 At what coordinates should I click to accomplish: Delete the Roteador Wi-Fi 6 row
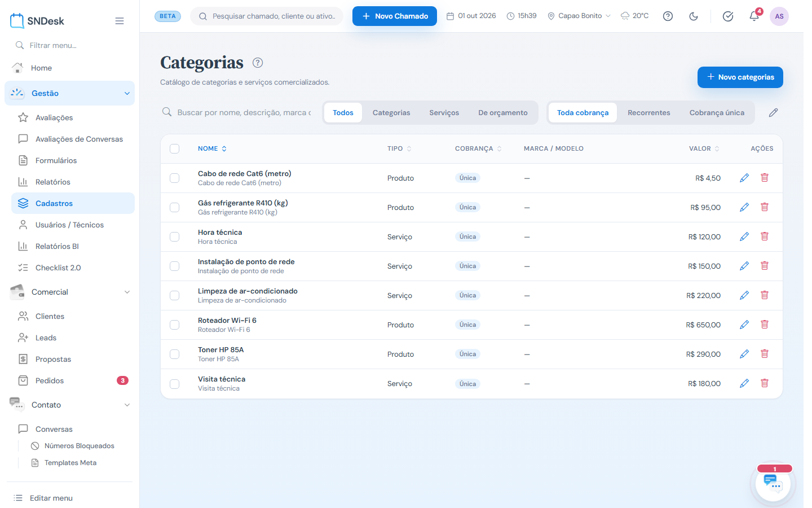[765, 325]
